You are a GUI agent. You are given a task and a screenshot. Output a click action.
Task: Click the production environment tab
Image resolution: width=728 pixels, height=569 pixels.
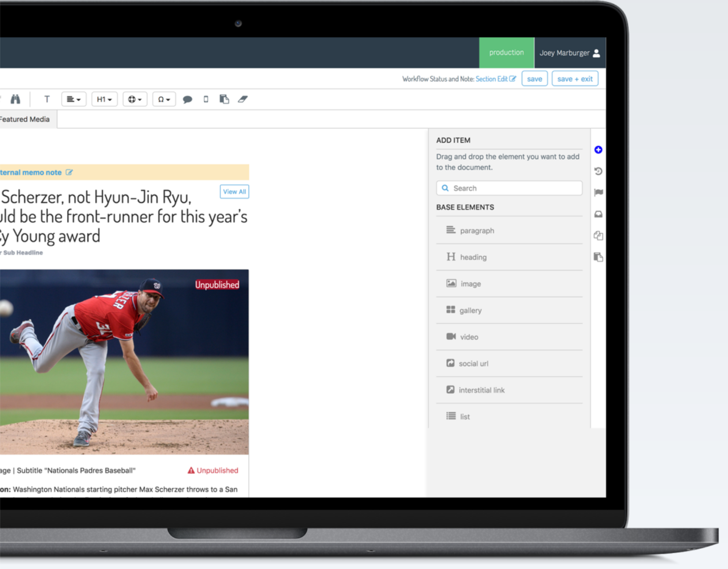tap(506, 52)
